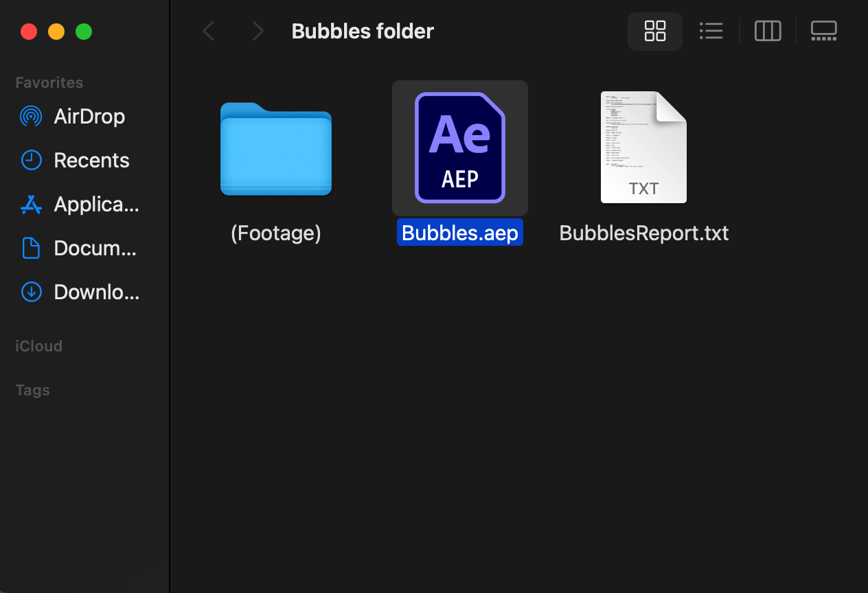Switch to gallery view

point(823,31)
